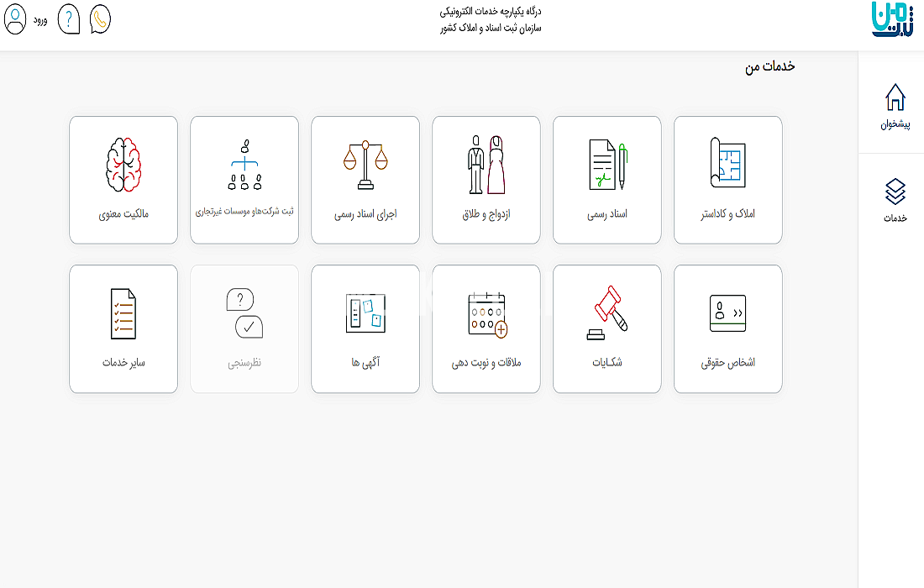Select the پیشخوان sidebar label
This screenshot has width=924, height=588.
point(895,124)
